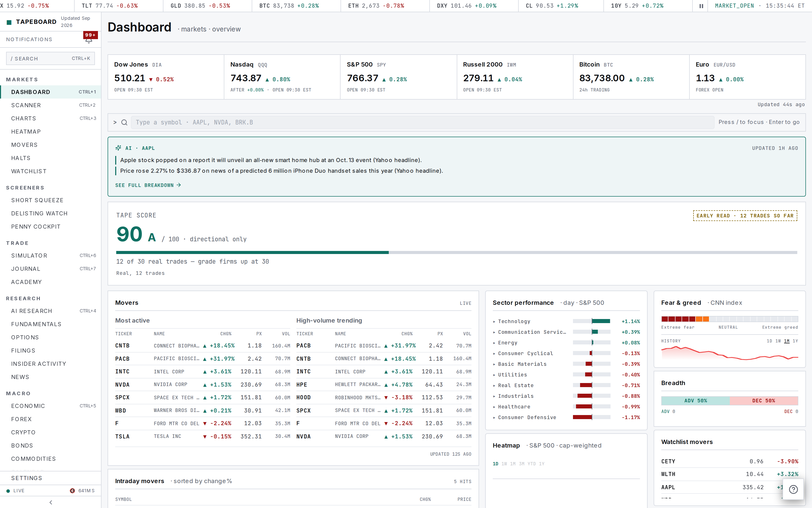Click CNTB ticker in Most active
This screenshot has height=508, width=812.
point(122,346)
